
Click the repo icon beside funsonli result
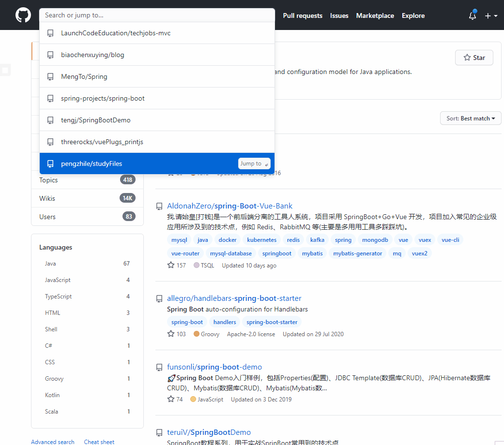click(159, 367)
